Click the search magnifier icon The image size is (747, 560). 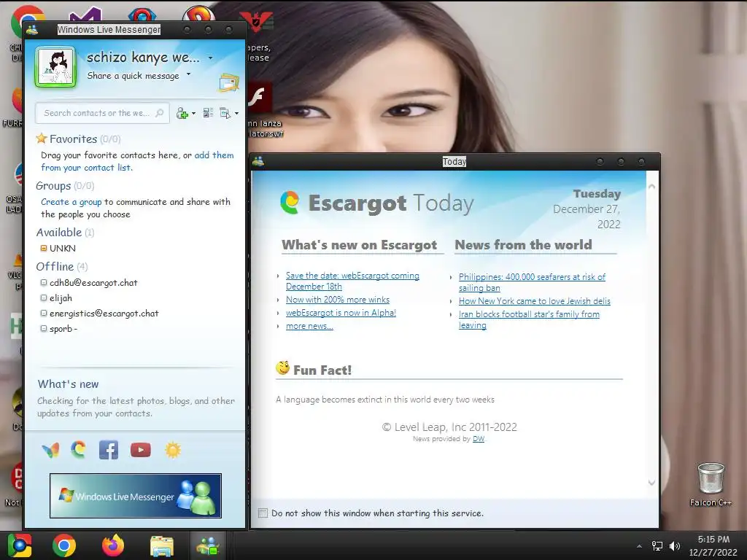coord(160,113)
